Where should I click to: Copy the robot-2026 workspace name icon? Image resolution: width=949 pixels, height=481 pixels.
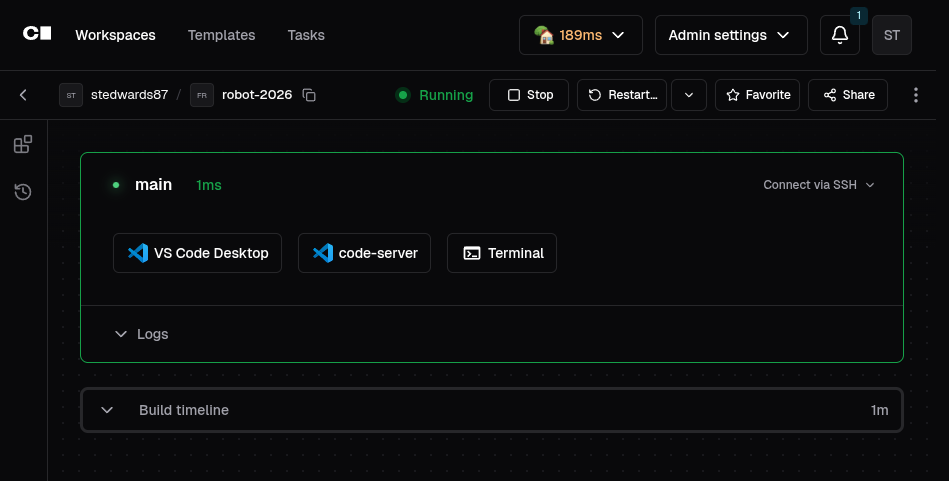point(309,95)
